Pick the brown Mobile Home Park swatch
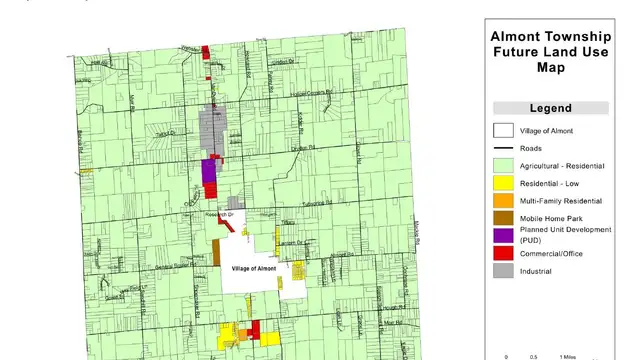640x360 pixels. coord(503,218)
